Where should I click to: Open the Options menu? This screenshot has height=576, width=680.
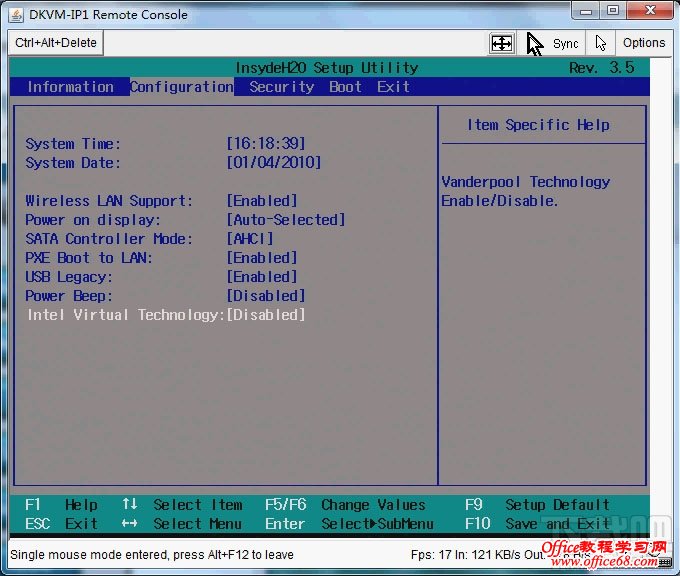(x=644, y=43)
